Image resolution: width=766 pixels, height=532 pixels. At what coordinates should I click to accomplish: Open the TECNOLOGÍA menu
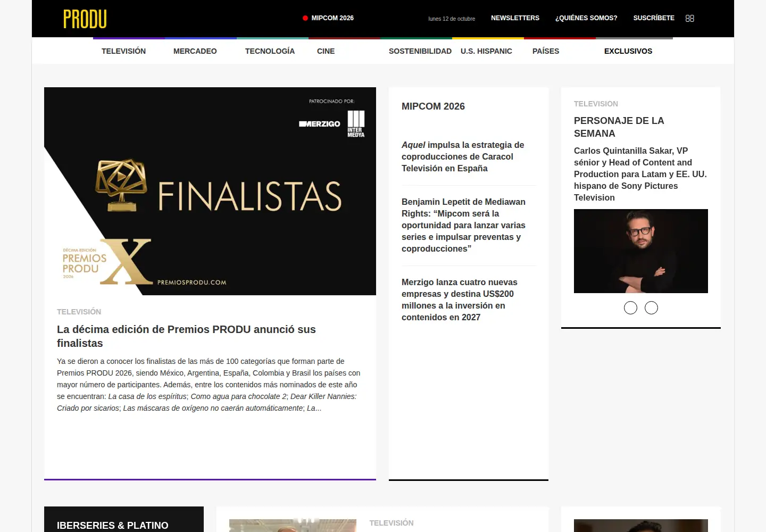pos(270,51)
